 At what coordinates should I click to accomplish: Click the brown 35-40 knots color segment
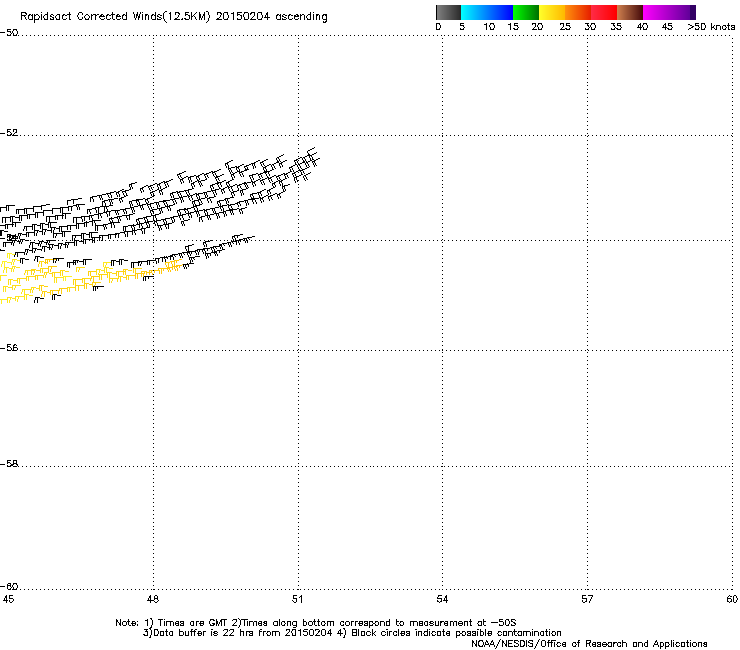(630, 12)
